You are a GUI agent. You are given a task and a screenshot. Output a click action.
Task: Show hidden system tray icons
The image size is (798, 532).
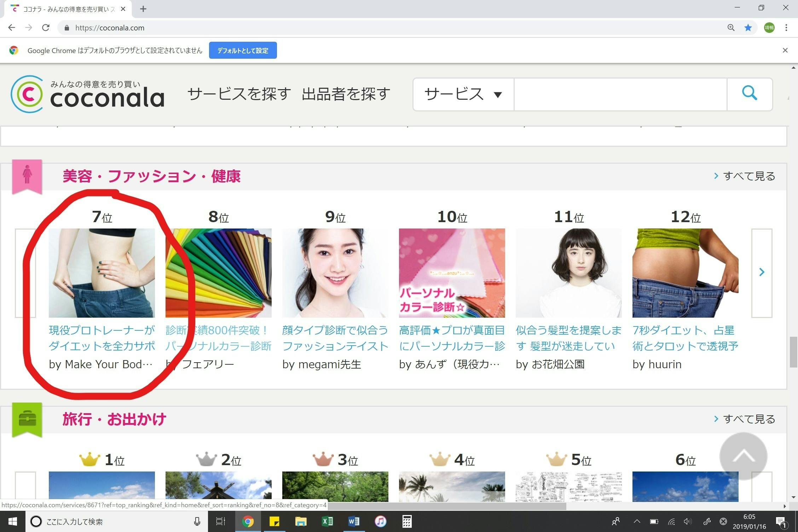tap(637, 521)
